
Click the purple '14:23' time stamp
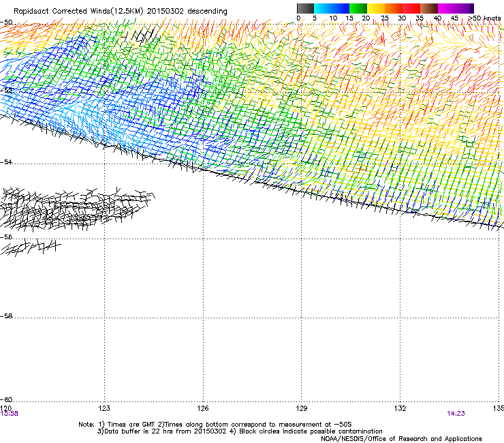(x=456, y=414)
